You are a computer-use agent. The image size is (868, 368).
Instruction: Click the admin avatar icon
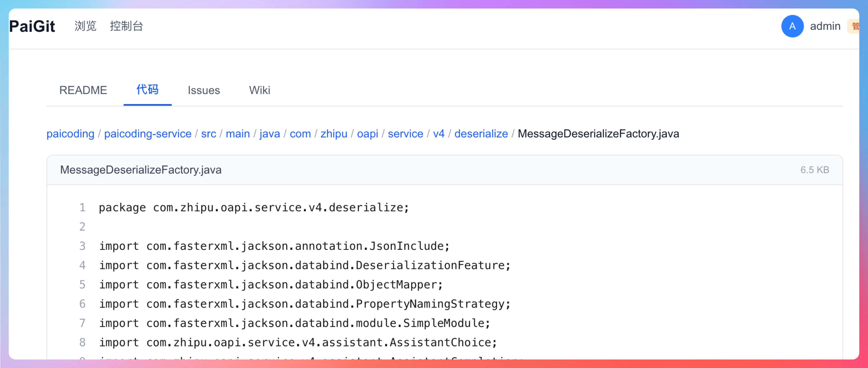pyautogui.click(x=792, y=26)
